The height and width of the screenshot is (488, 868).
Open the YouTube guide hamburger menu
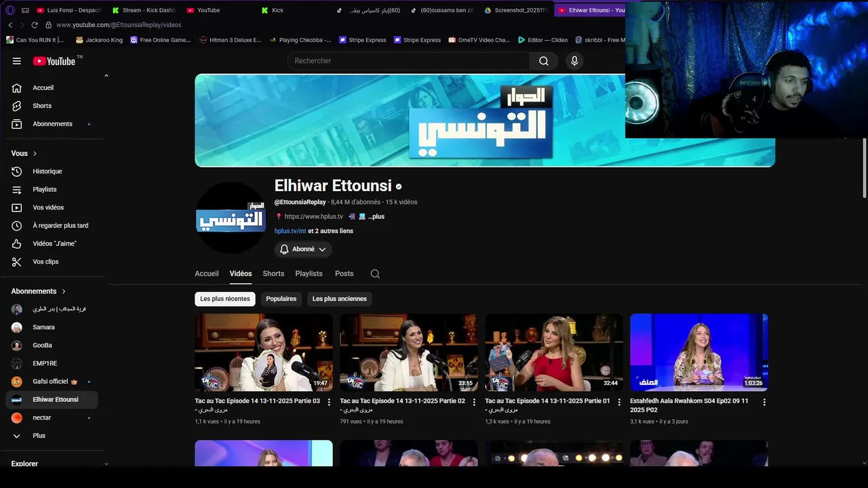(17, 61)
